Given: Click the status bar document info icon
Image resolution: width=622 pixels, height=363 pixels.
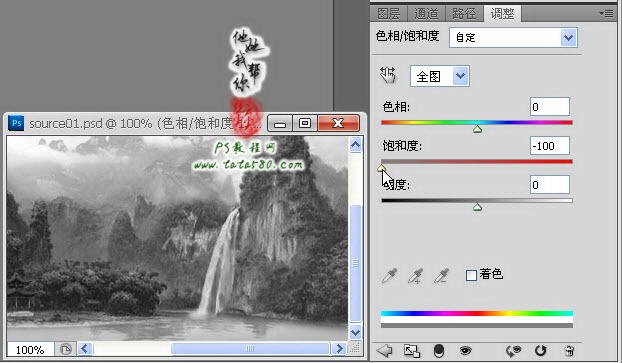Looking at the screenshot, I should [x=65, y=350].
